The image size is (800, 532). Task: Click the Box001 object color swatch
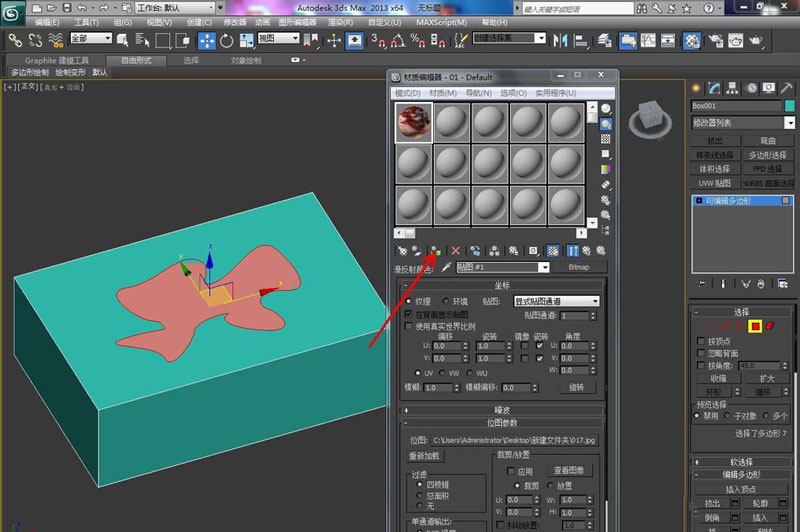pyautogui.click(x=789, y=105)
